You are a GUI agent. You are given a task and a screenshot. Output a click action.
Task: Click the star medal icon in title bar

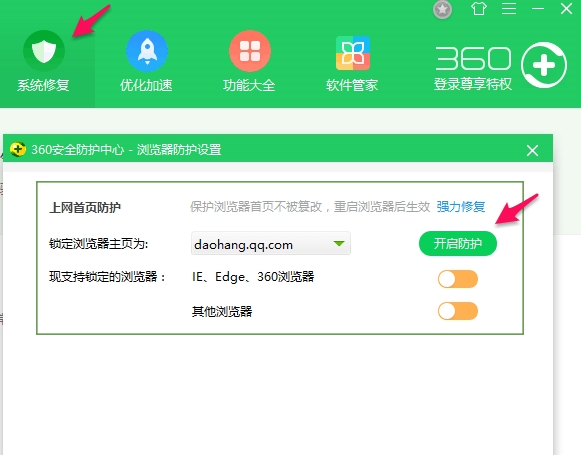(442, 9)
